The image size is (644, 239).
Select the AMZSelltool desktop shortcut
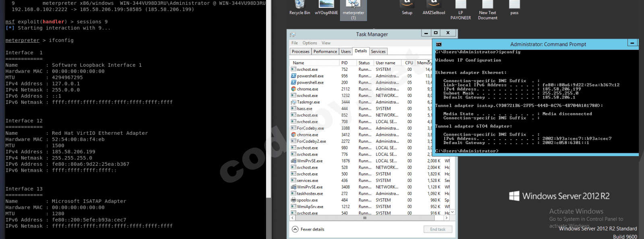click(x=433, y=6)
